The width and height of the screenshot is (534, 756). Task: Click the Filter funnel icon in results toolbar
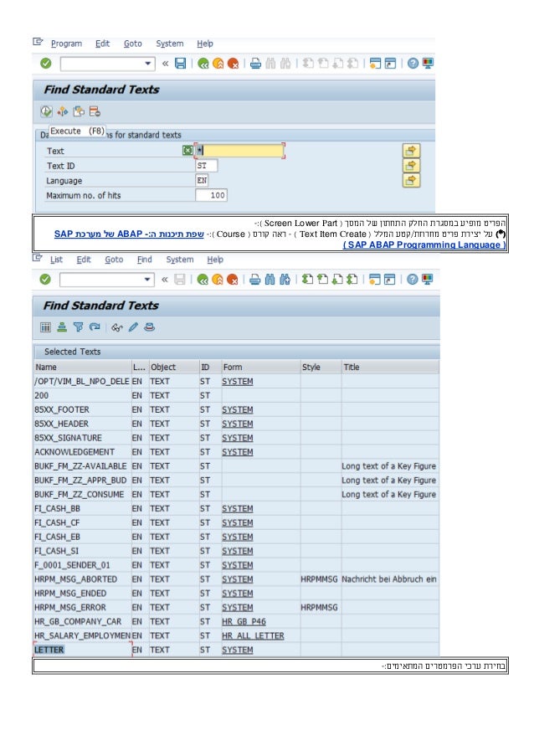78,327
